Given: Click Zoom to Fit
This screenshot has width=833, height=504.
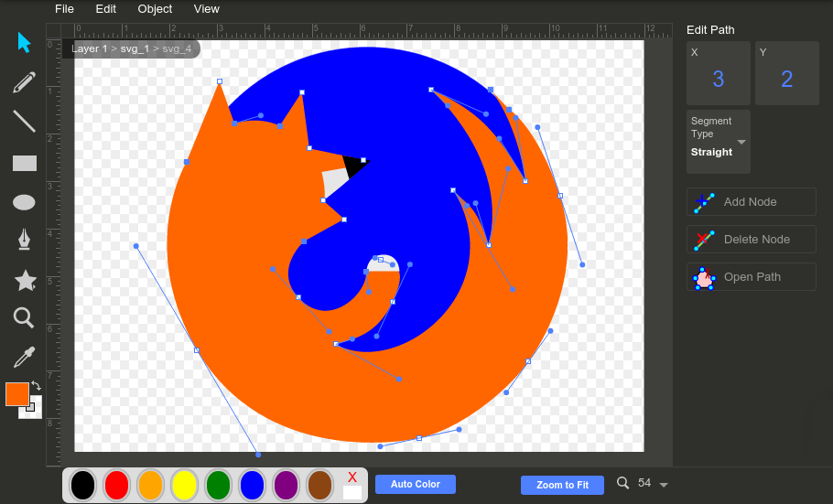Looking at the screenshot, I should pos(562,485).
